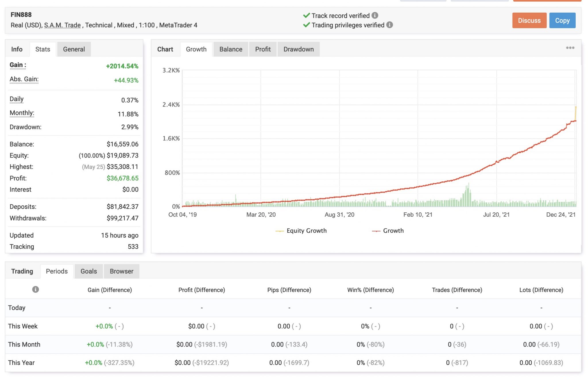Viewport: 588px width, 377px height.
Task: Click This Year lots 0.00 (-1069.83)
Action: point(541,363)
